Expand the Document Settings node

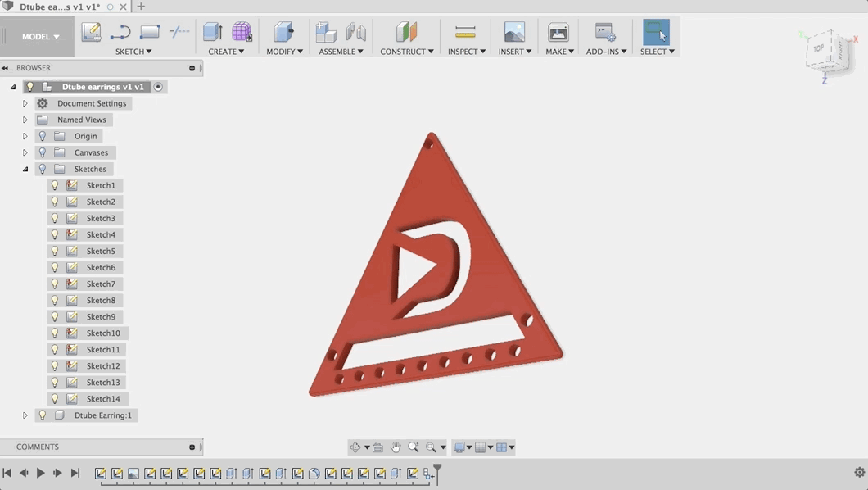25,103
